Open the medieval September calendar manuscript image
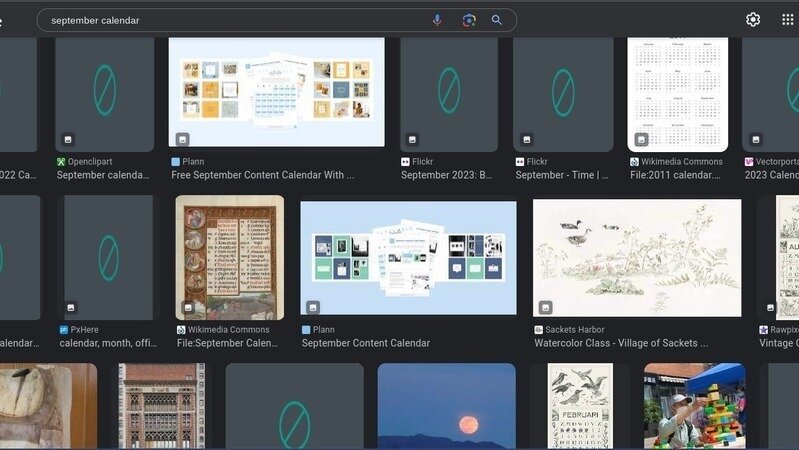Image resolution: width=799 pixels, height=450 pixels. tap(229, 256)
